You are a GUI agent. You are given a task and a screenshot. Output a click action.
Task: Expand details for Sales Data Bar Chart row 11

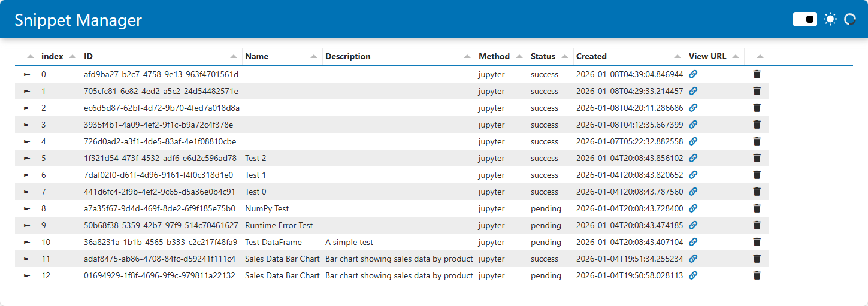point(26,259)
